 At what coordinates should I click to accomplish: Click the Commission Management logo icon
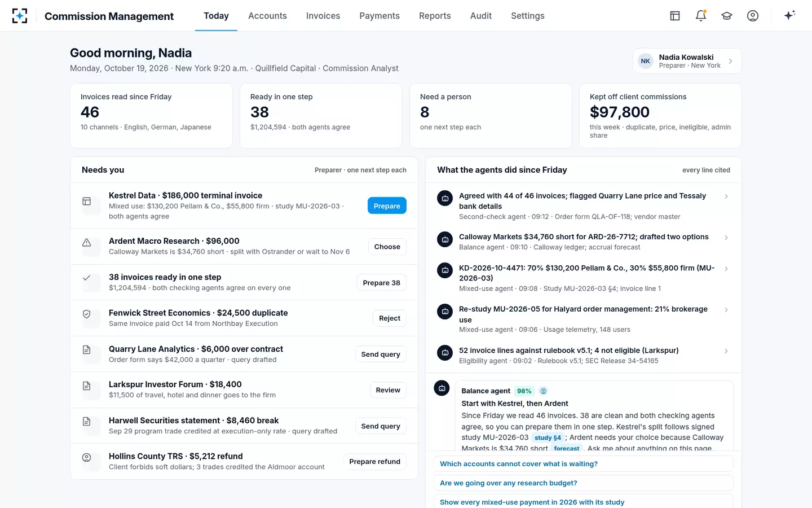[20, 16]
